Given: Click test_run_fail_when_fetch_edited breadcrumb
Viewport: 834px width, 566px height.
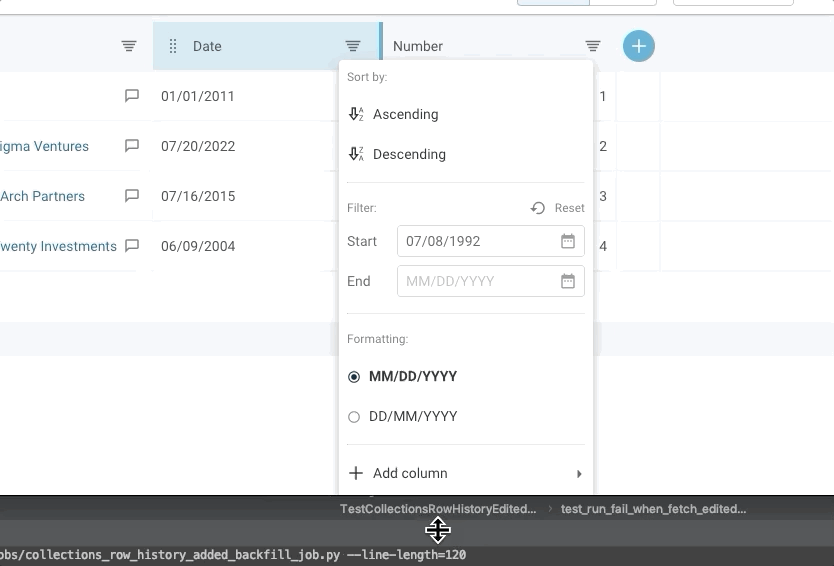Looking at the screenshot, I should point(653,509).
